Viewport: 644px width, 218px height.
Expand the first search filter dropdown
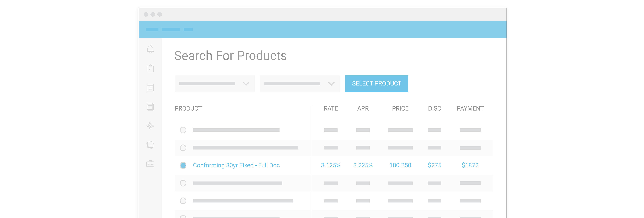point(214,84)
